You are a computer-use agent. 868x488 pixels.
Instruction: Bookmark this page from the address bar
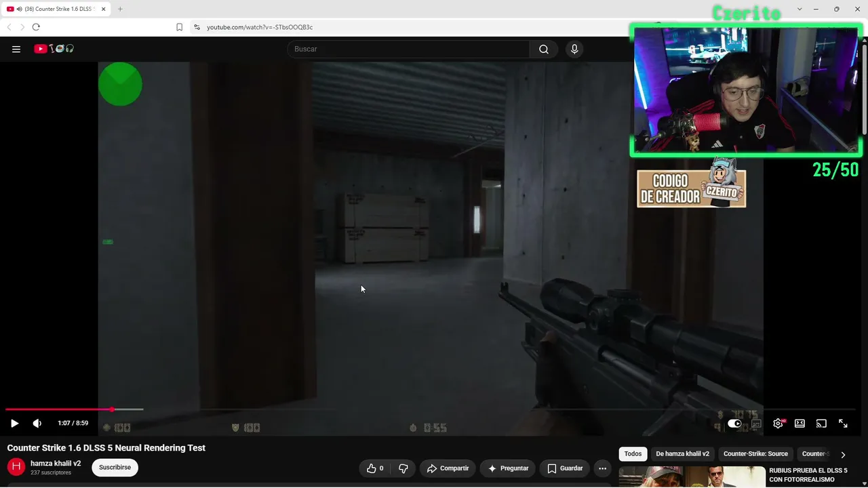[179, 27]
